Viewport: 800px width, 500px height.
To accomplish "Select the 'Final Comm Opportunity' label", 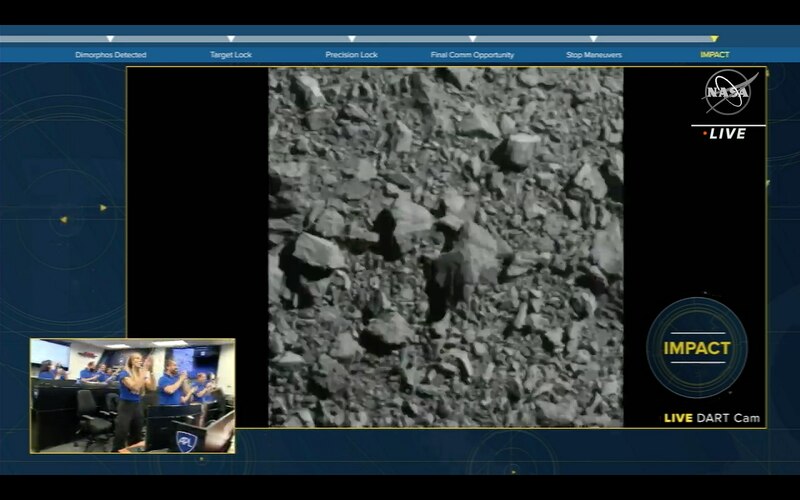I will click(x=472, y=55).
